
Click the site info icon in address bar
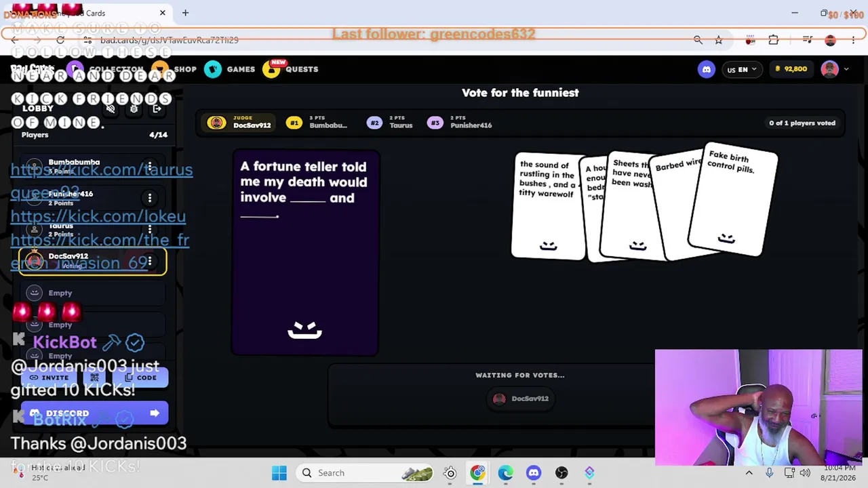[87, 40]
